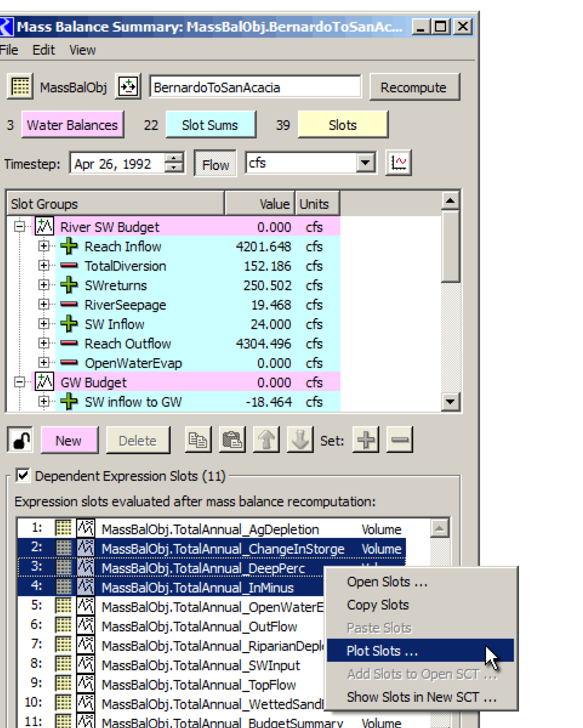Collapse the River SW Budget group
583x728 pixels.
(x=20, y=227)
